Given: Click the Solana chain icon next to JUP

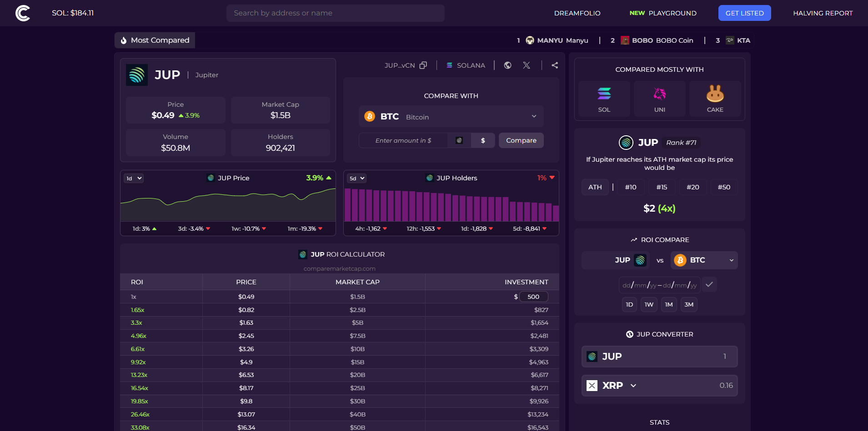Looking at the screenshot, I should point(449,65).
